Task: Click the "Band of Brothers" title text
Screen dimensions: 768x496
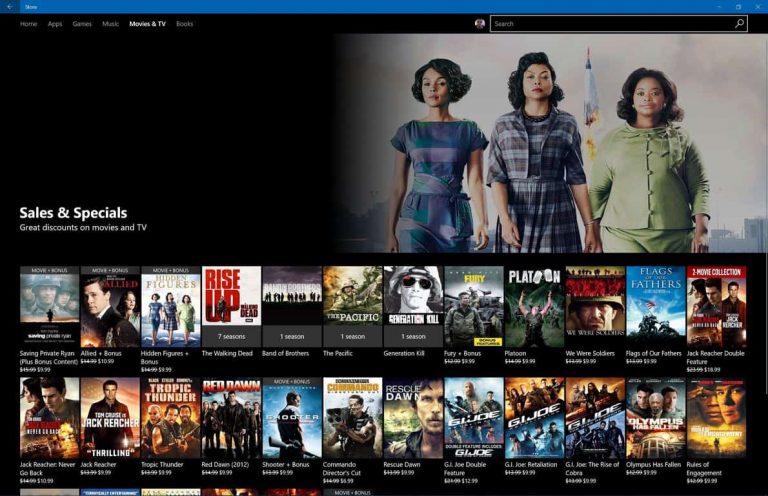Action: pyautogui.click(x=286, y=353)
